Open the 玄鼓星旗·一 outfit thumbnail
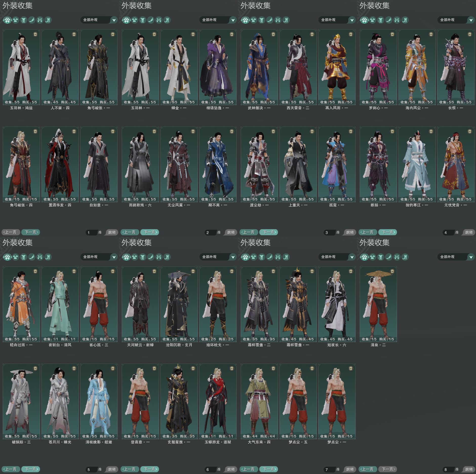 pyautogui.click(x=179, y=401)
